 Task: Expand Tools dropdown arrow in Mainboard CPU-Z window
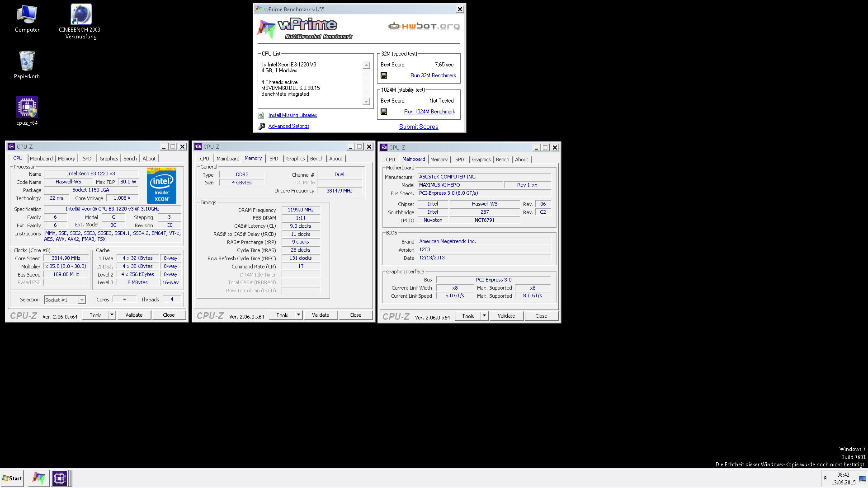(484, 316)
